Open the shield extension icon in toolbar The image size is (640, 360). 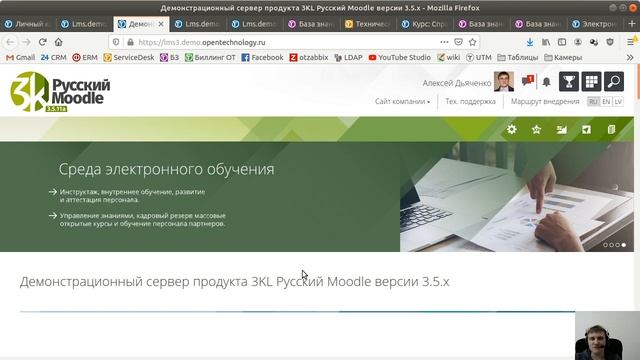pos(610,42)
